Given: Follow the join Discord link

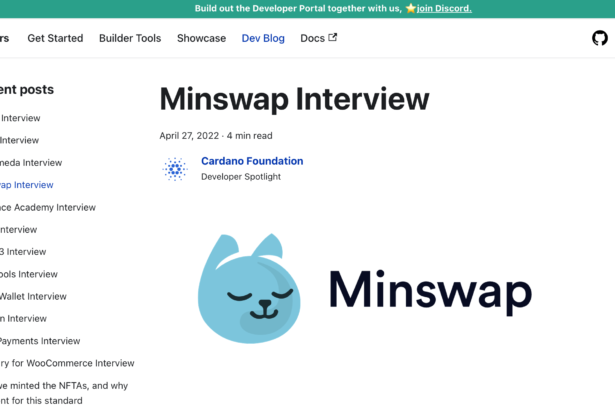Looking at the screenshot, I should (444, 8).
